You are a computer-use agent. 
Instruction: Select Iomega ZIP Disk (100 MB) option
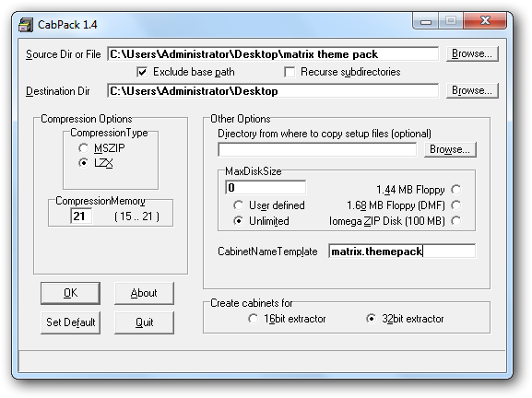tap(456, 221)
